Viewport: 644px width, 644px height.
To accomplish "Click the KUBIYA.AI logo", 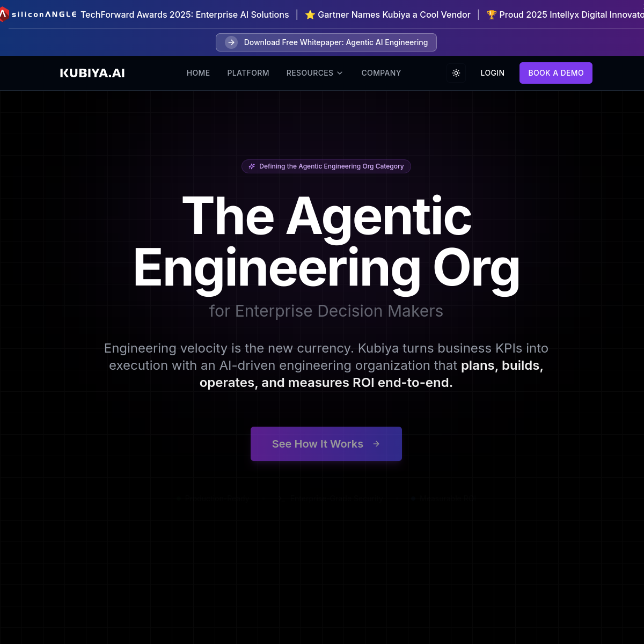I will (x=92, y=73).
